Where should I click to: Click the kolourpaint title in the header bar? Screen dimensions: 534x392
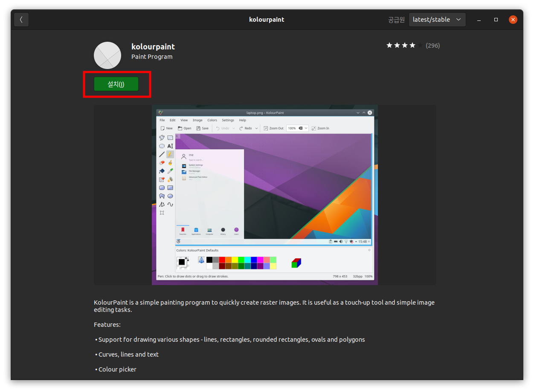[267, 20]
